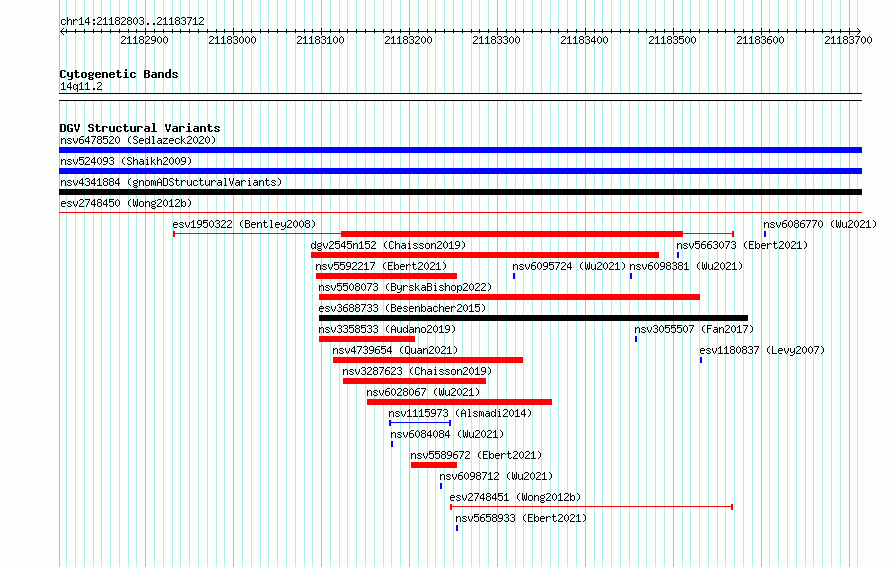Open nsv6028067 (Wu2021) label
This screenshot has width=890, height=567.
point(423,392)
